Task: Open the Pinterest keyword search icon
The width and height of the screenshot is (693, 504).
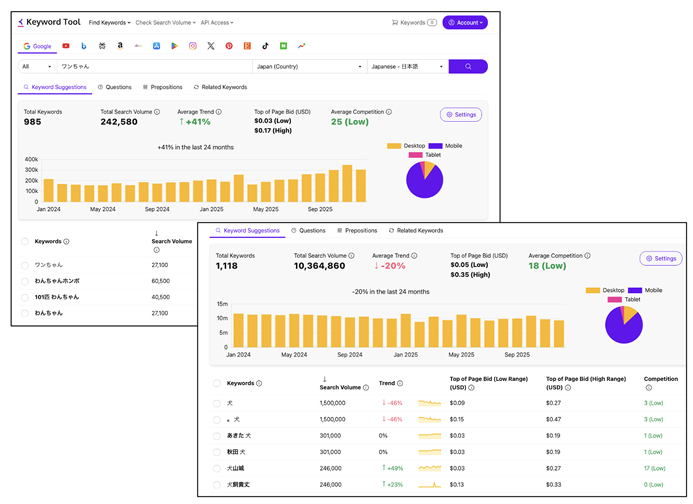Action: coord(229,46)
